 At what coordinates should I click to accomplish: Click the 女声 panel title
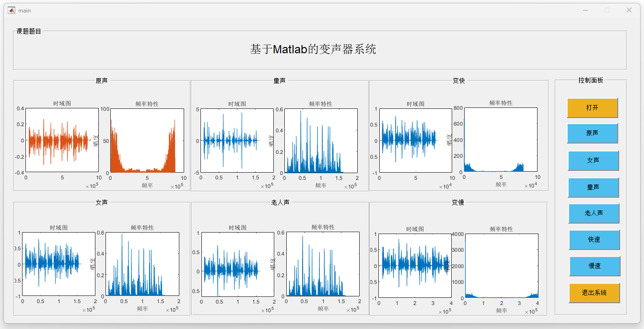click(102, 202)
